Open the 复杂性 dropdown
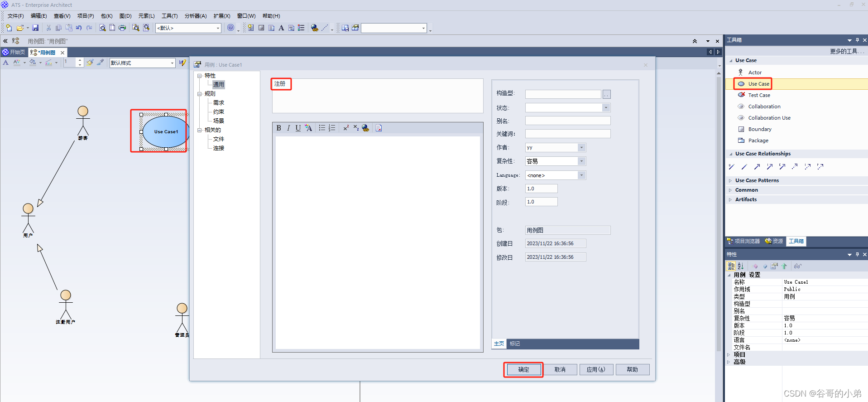This screenshot has width=868, height=402. pyautogui.click(x=581, y=161)
